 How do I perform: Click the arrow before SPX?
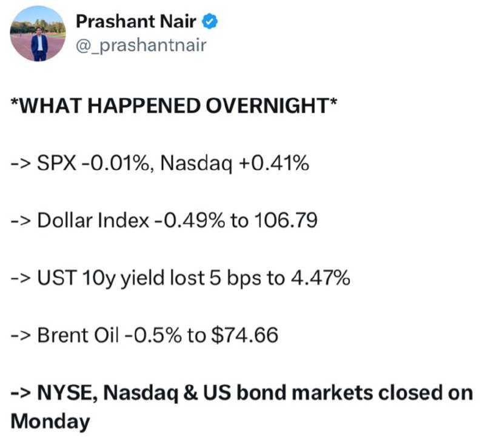tap(21, 163)
